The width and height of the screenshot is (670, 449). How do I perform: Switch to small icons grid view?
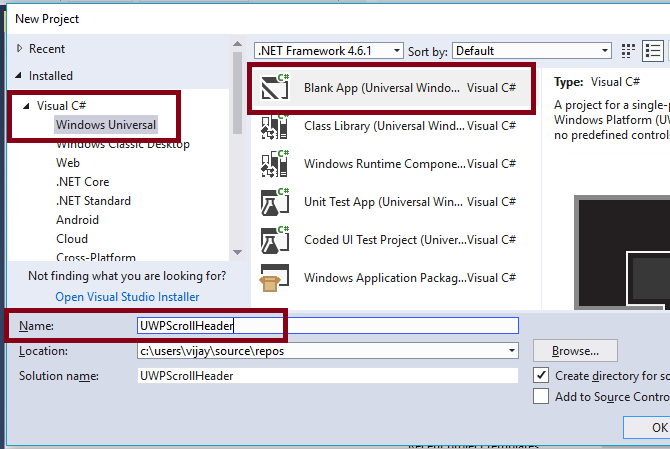[628, 51]
